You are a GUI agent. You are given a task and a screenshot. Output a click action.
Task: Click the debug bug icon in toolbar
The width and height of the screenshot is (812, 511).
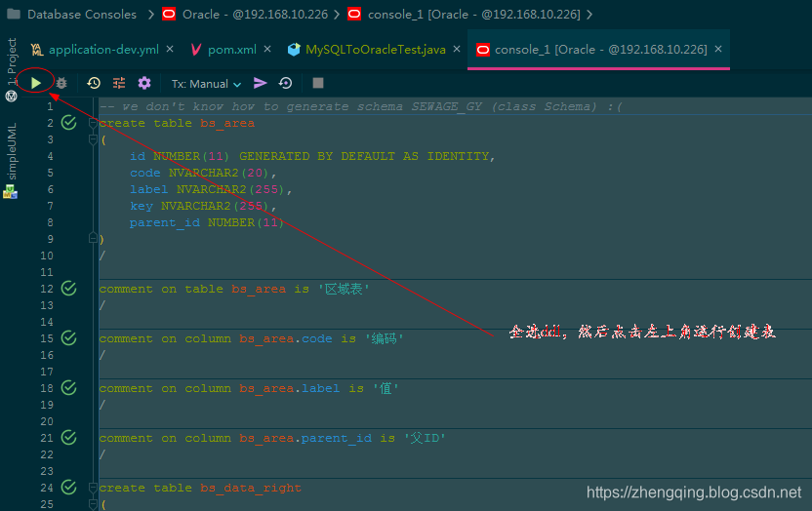coord(61,83)
